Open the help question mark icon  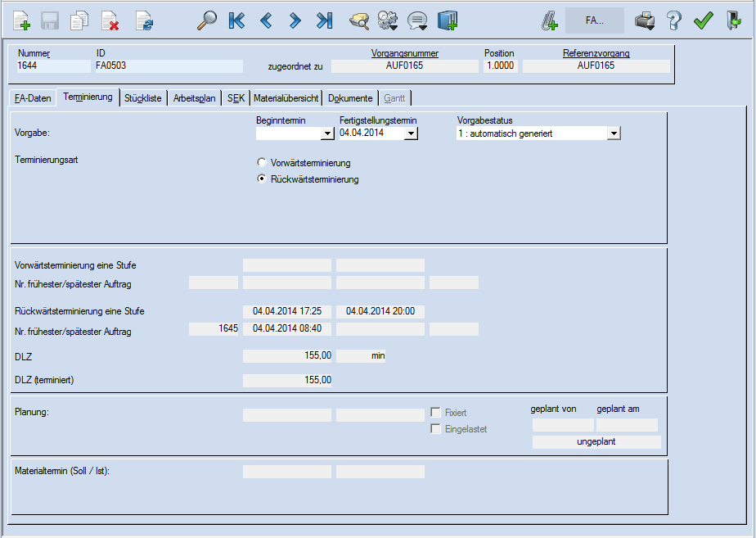pyautogui.click(x=674, y=21)
